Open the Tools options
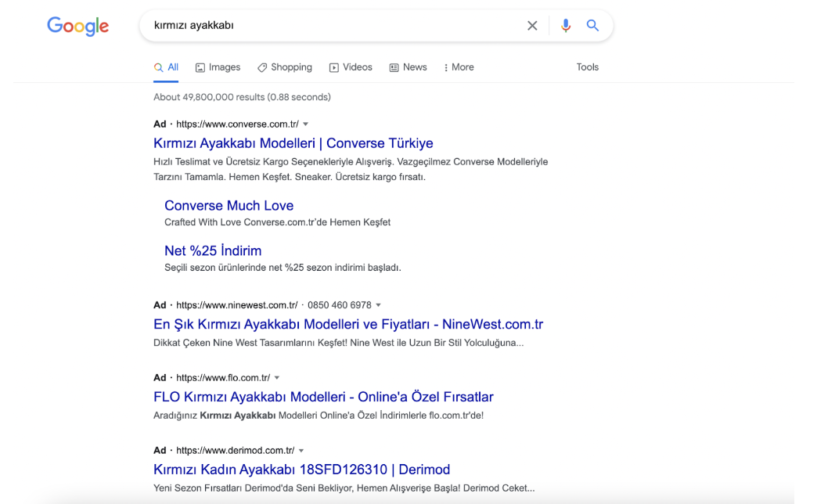This screenshot has width=817, height=504. [x=587, y=67]
